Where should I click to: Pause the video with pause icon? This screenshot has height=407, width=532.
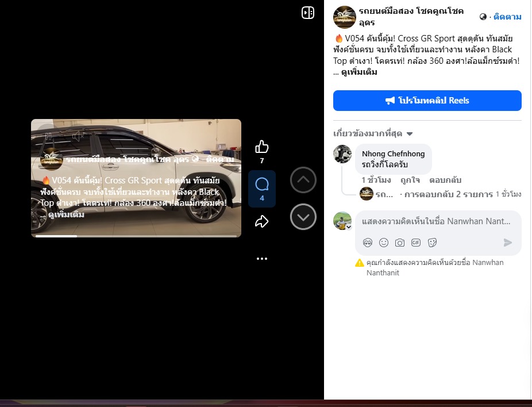point(48,136)
